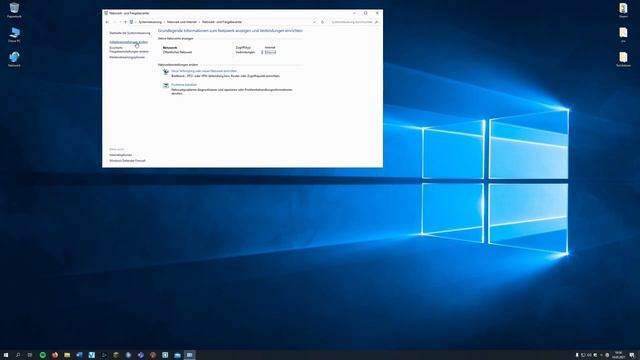Open File Explorer from the taskbar

pyautogui.click(x=67, y=355)
